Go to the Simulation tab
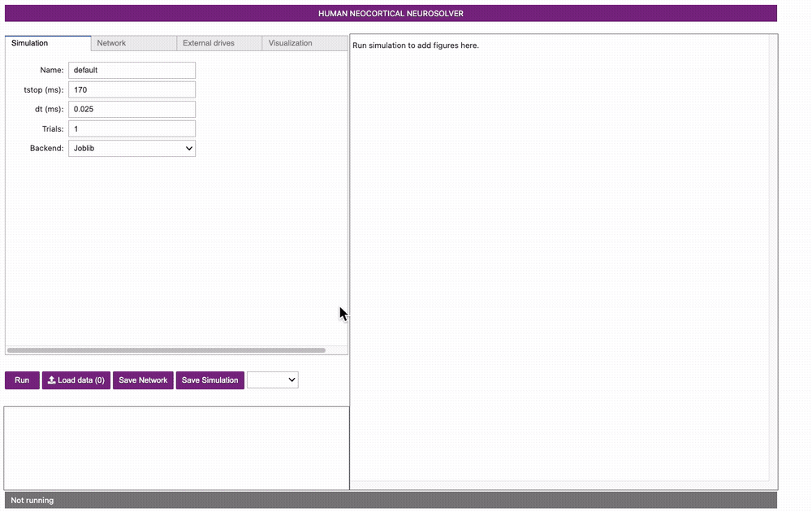This screenshot has width=812, height=512. pyautogui.click(x=30, y=43)
